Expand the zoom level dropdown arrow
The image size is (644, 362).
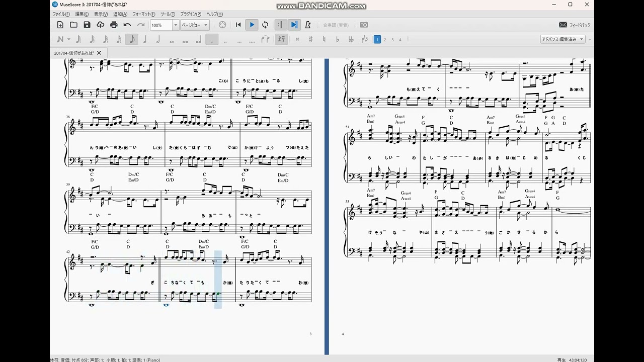(176, 25)
